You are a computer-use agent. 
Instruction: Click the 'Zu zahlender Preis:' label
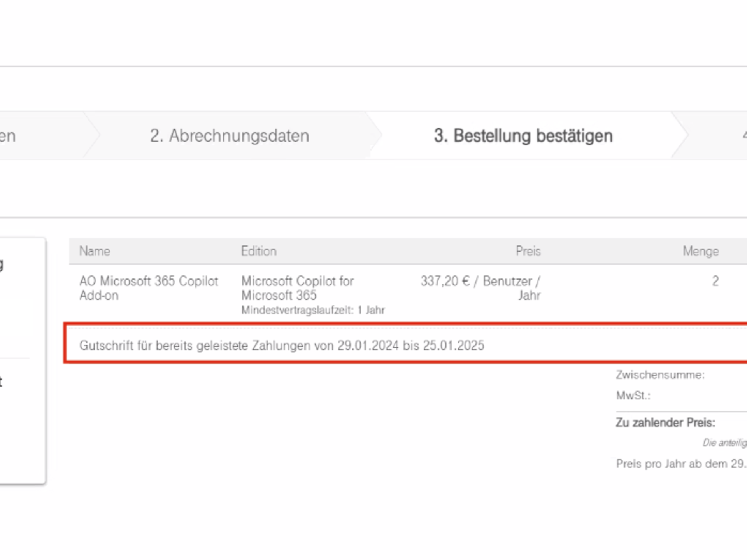tap(665, 423)
